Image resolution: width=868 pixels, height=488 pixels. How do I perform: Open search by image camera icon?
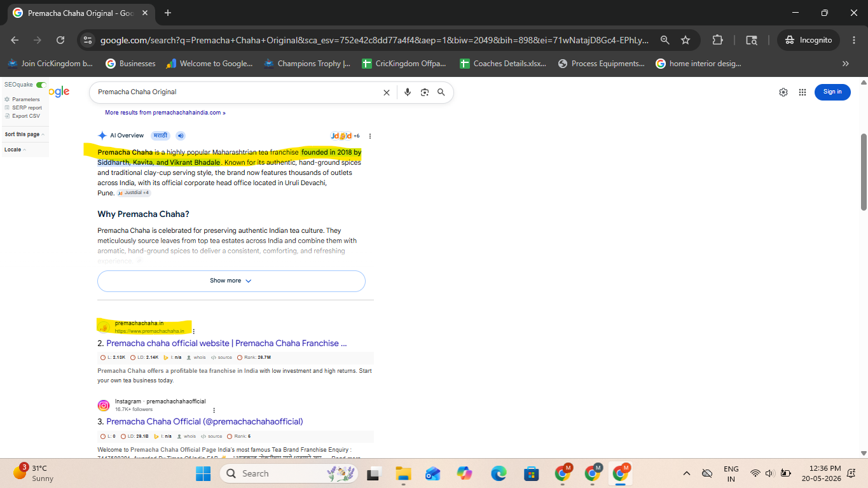coord(425,92)
